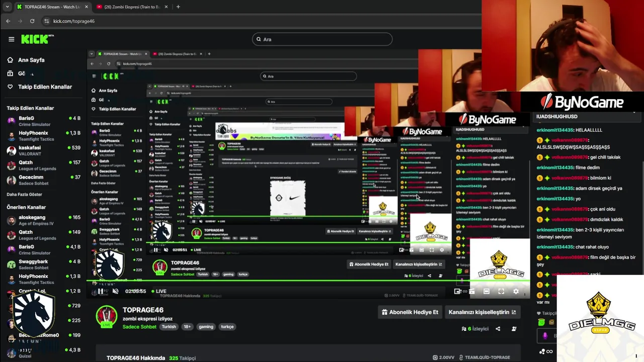Open the tab search dropdown arrow
644x362 pixels.
(x=7, y=7)
